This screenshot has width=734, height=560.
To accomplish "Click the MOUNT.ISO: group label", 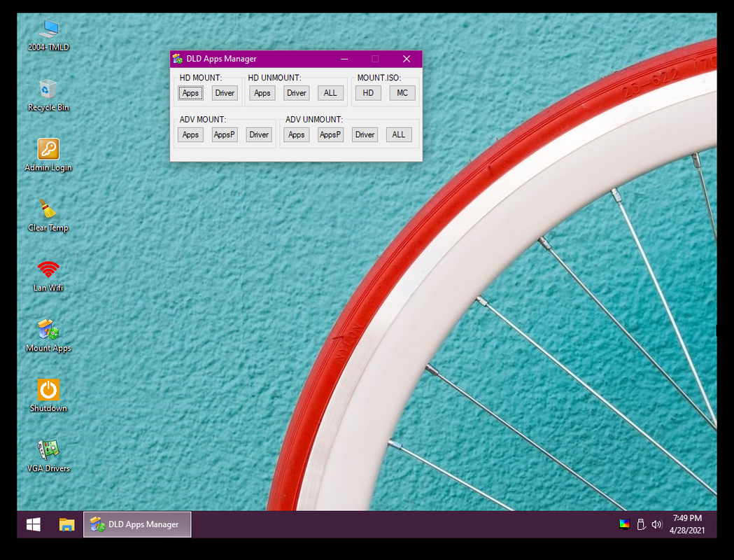I will (379, 78).
